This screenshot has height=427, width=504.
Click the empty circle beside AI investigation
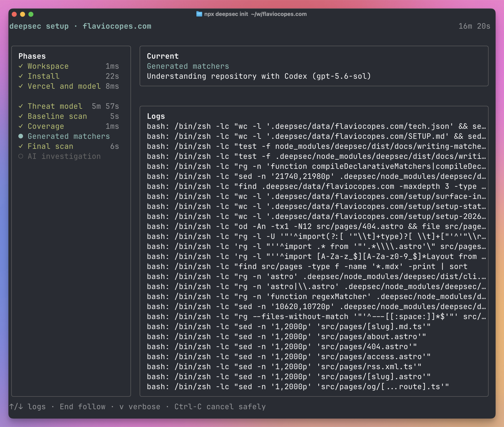point(21,156)
